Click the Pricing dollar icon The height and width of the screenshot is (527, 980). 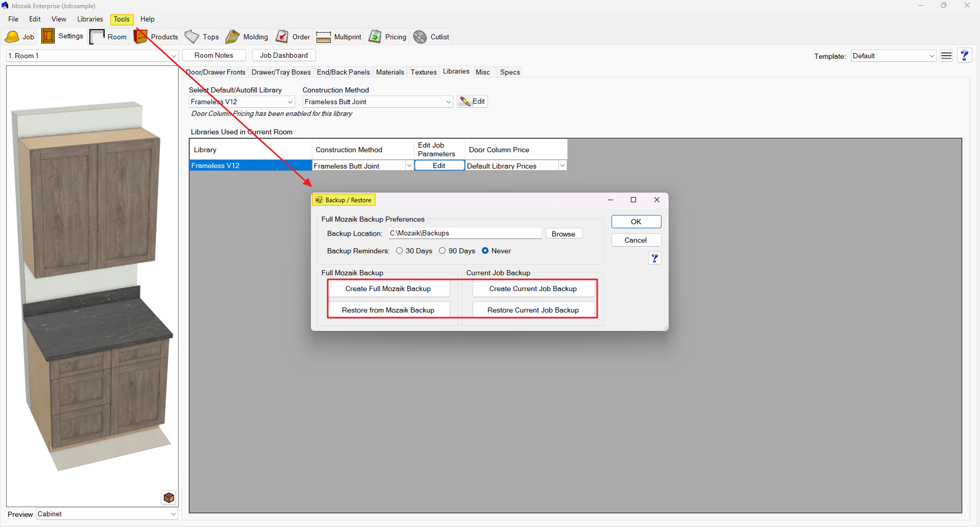tap(375, 37)
